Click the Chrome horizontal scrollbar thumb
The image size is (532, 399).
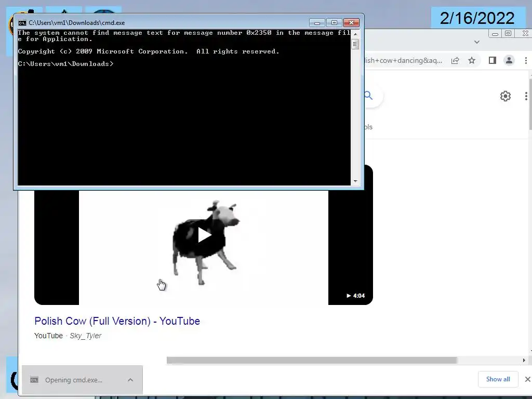click(x=312, y=360)
